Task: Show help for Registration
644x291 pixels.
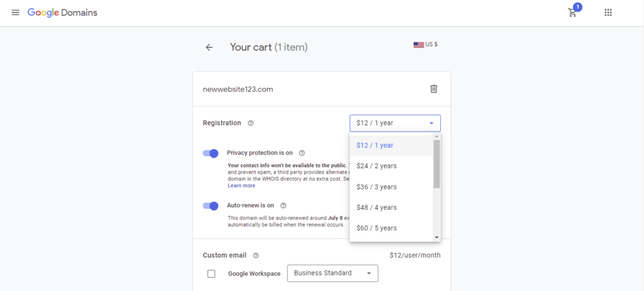Action: [x=250, y=123]
